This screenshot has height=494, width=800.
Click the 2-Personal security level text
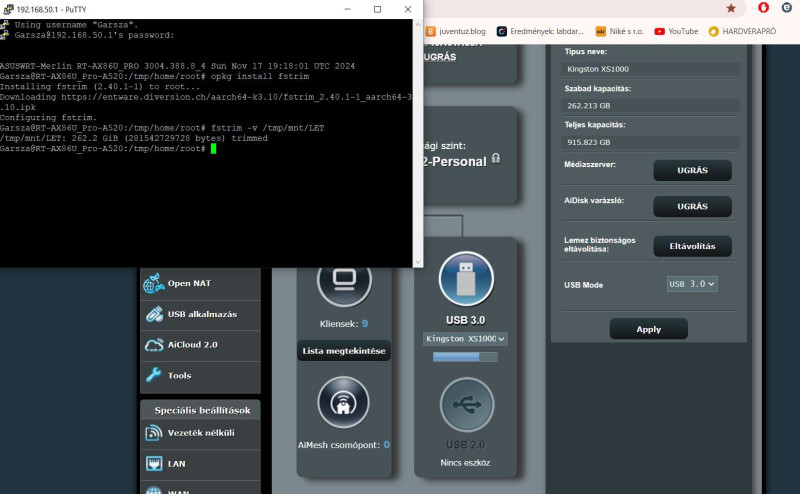[454, 161]
